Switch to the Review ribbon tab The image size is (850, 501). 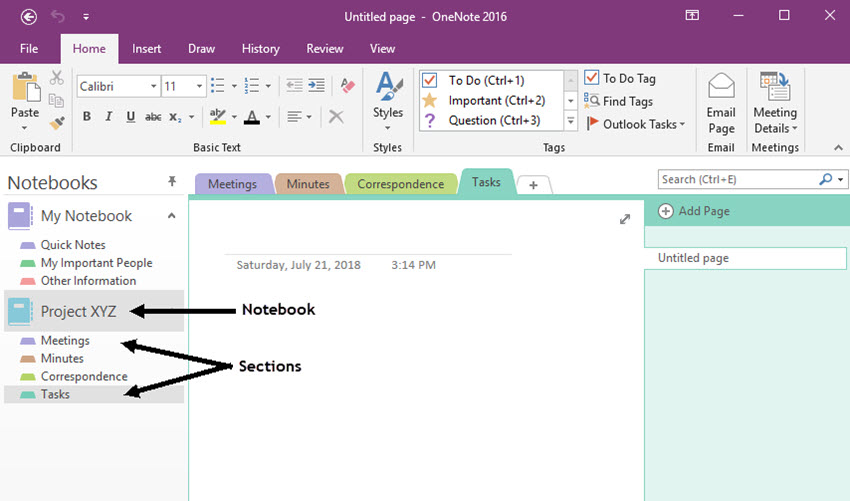(x=325, y=49)
